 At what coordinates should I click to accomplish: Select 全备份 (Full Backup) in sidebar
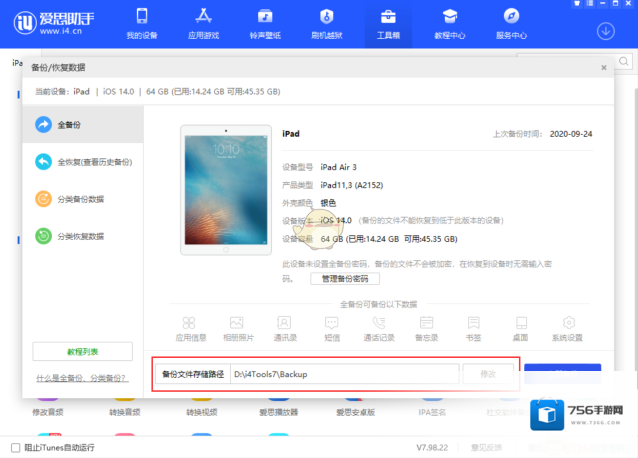(x=82, y=124)
